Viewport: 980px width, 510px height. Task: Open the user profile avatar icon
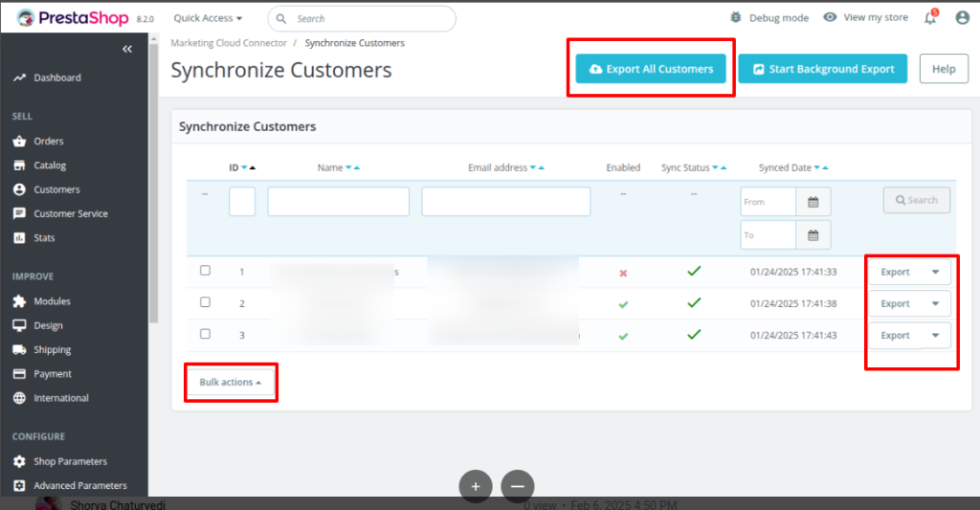coord(963,17)
